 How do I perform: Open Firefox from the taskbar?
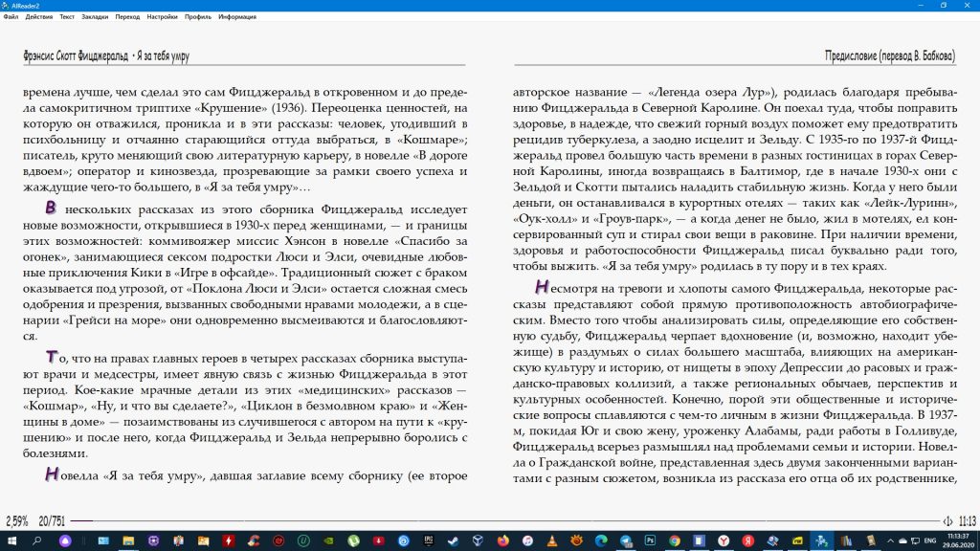point(503,541)
